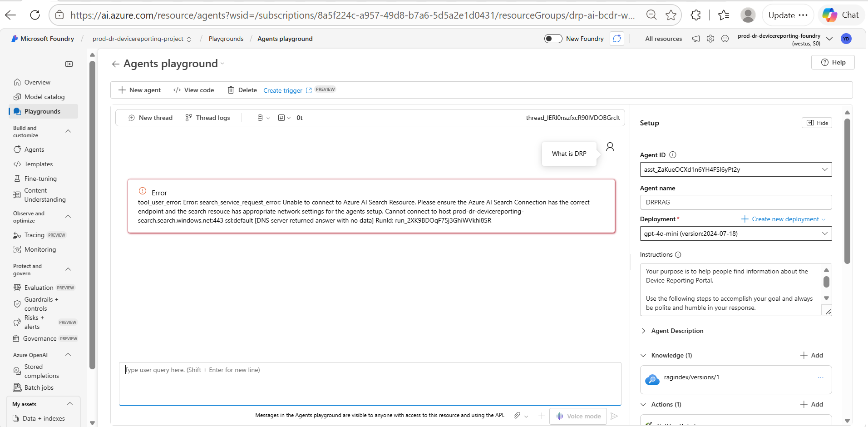Open the database icon dropdown in thread bar

263,118
